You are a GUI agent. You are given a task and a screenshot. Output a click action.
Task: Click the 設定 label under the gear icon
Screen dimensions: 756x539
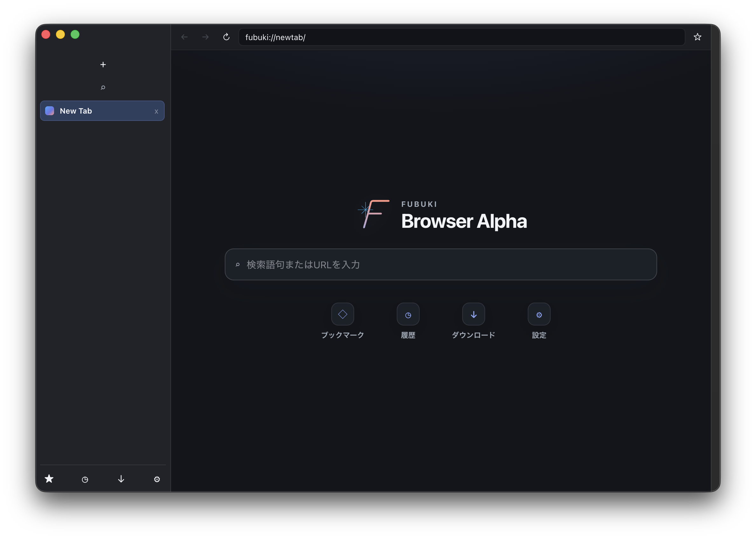(x=539, y=335)
